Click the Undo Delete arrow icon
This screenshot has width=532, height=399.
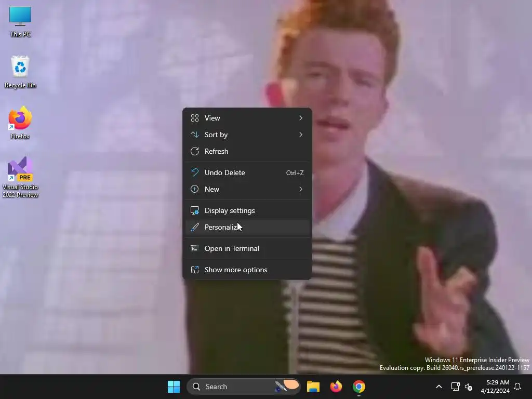coord(195,172)
